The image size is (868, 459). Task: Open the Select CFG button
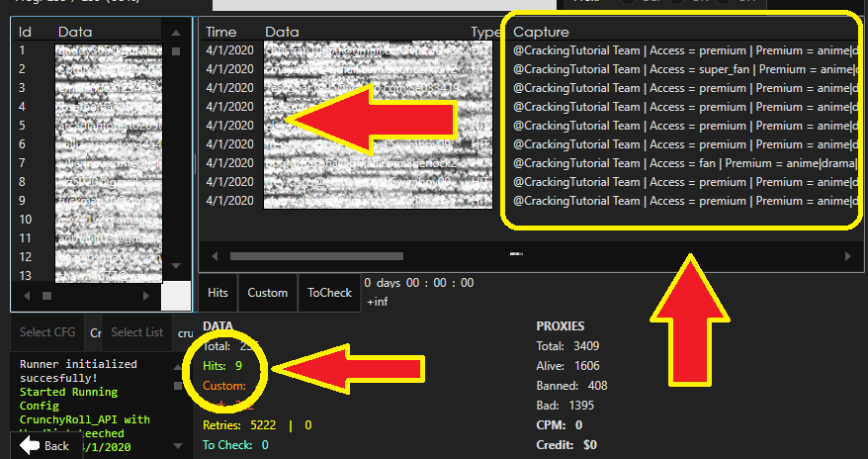(x=47, y=332)
